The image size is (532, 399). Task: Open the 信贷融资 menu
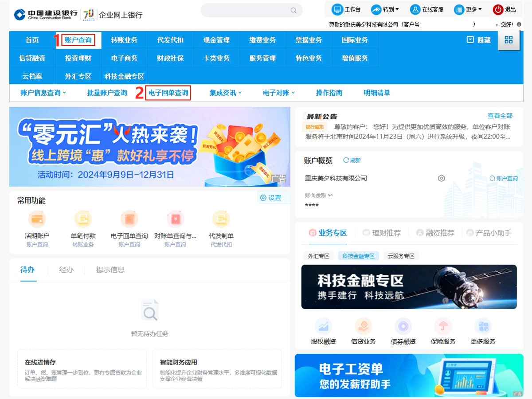pos(32,58)
